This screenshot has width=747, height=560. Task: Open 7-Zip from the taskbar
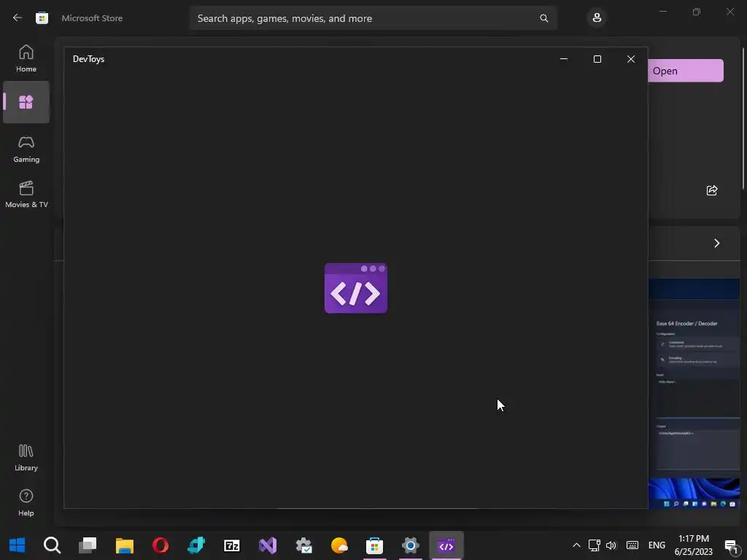coord(231,545)
